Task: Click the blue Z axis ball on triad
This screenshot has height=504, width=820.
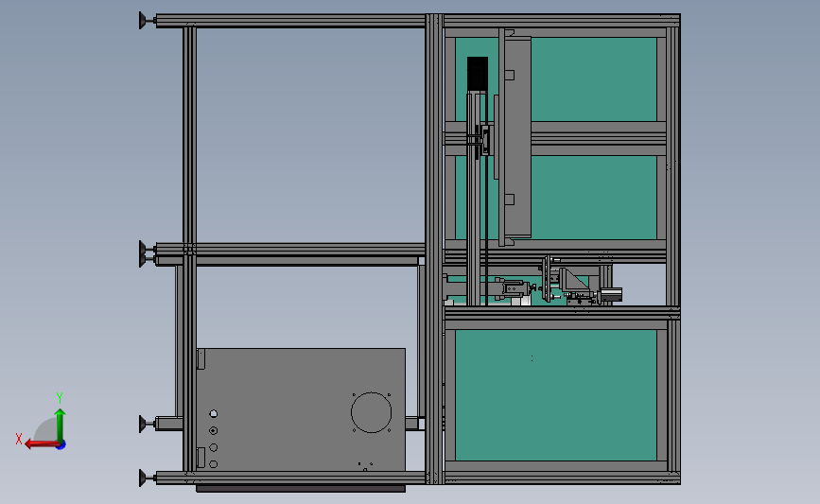Action: coord(61,445)
